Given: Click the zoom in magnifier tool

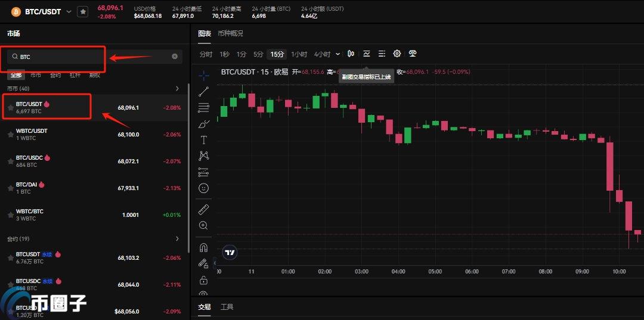Looking at the screenshot, I should pyautogui.click(x=204, y=225).
